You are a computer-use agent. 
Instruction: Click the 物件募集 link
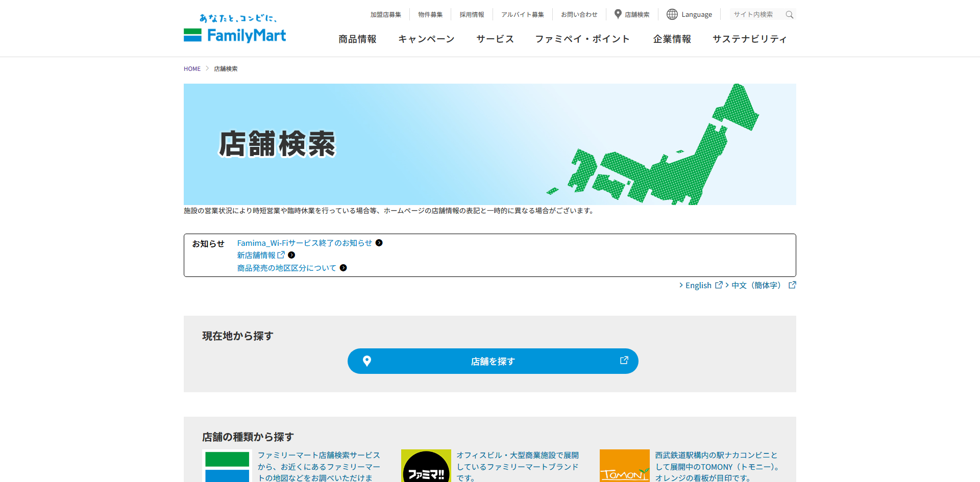430,15
